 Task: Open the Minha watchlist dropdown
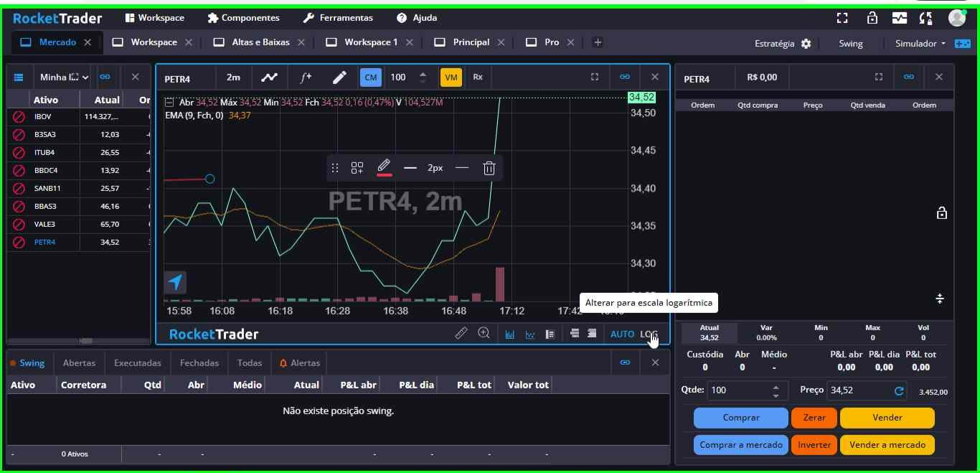(x=65, y=77)
